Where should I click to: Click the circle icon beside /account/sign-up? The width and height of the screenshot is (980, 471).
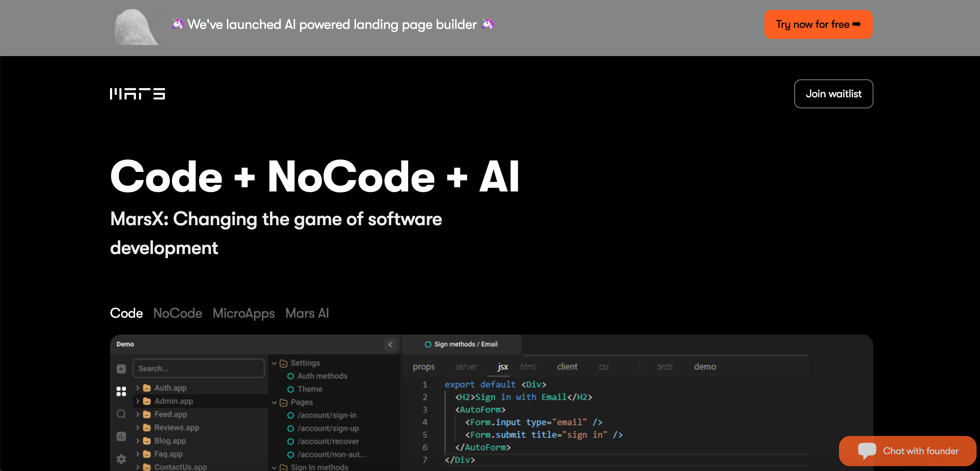tap(291, 428)
